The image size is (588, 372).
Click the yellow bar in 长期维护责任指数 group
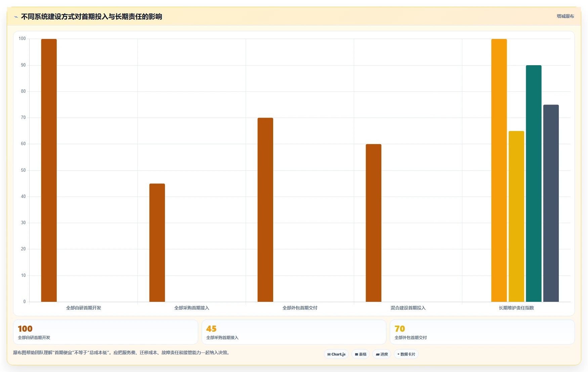coord(516,216)
